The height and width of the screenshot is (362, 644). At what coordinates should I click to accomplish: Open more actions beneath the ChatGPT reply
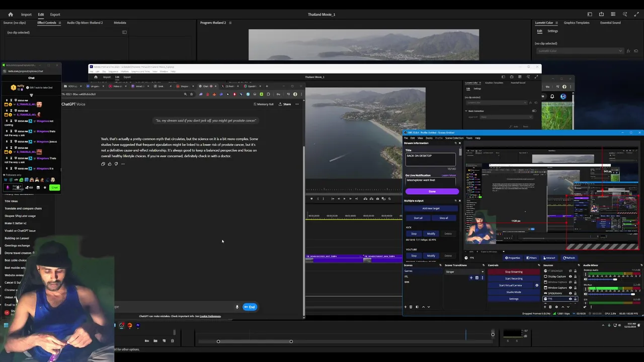pyautogui.click(x=123, y=164)
